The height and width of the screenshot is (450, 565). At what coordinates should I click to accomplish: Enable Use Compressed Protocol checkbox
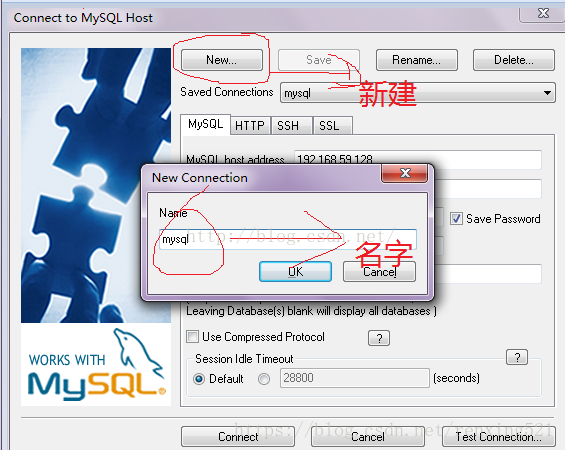(x=192, y=337)
